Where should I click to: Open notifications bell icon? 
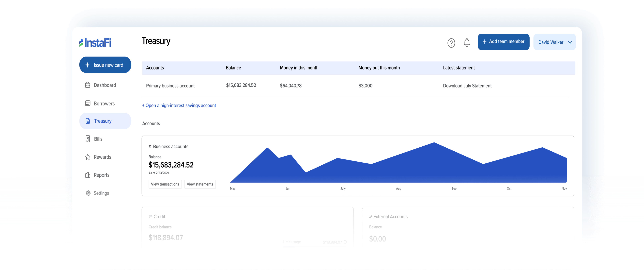tap(466, 42)
